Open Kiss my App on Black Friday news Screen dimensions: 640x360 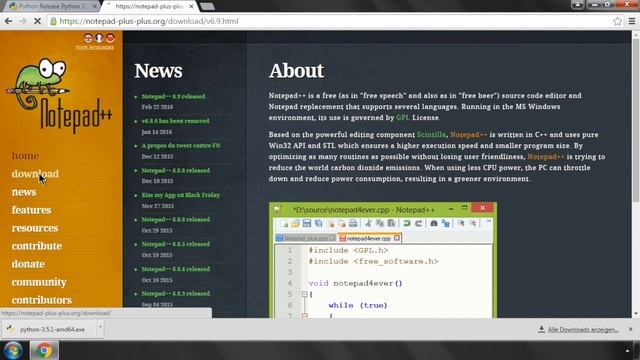point(180,195)
